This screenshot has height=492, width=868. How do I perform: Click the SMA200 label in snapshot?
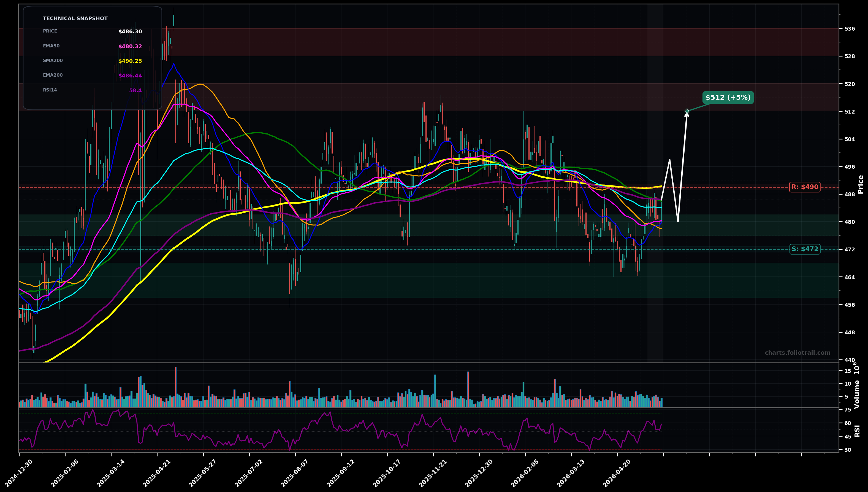tap(53, 60)
